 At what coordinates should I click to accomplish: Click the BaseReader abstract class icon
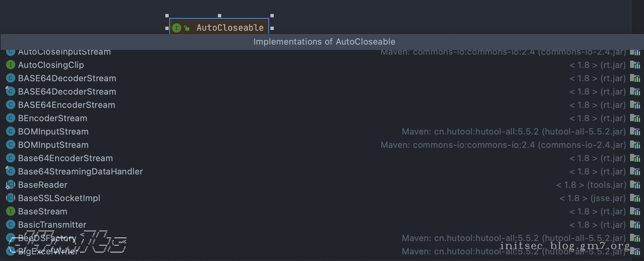tap(11, 185)
